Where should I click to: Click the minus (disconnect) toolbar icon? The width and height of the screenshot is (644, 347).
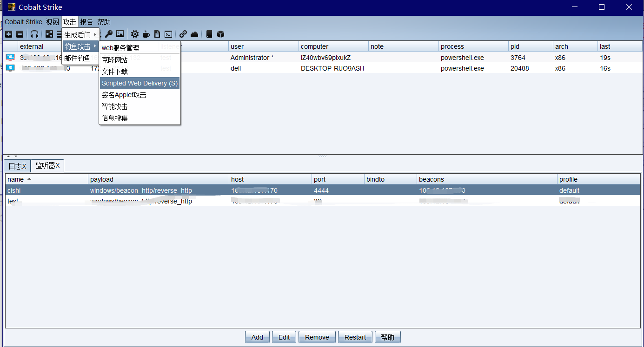pos(20,34)
